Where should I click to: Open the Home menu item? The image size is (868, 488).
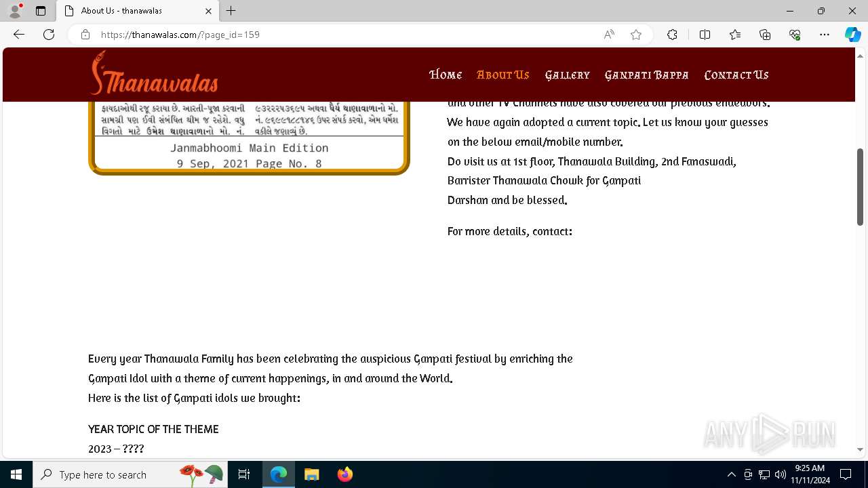point(446,75)
